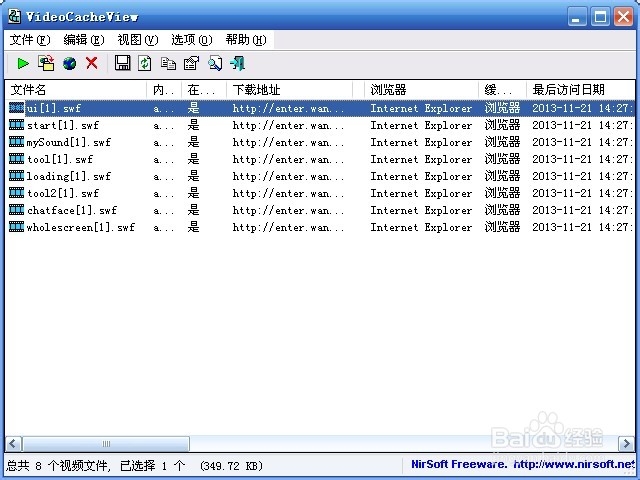Select the tool2[1].swf file name
Image resolution: width=640 pixels, height=480 pixels.
point(63,193)
